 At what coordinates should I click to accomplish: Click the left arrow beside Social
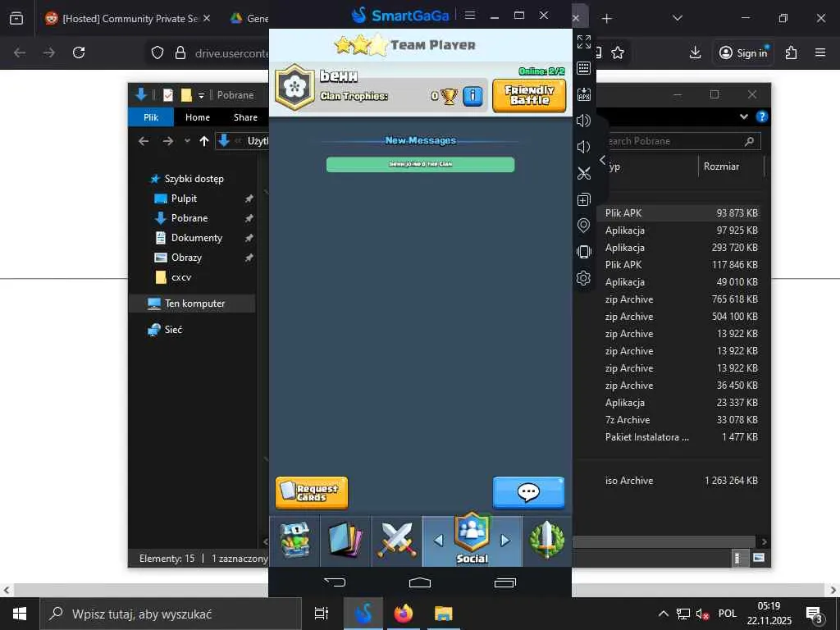[x=439, y=541]
